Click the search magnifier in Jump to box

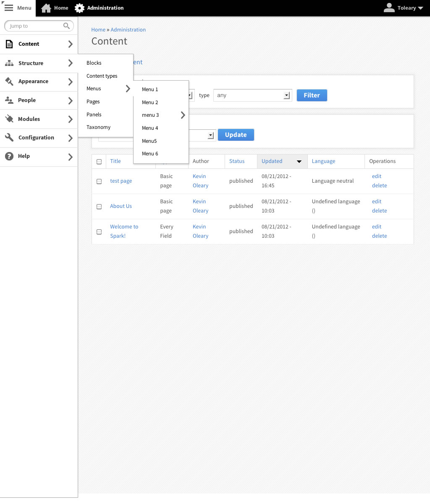pos(66,26)
